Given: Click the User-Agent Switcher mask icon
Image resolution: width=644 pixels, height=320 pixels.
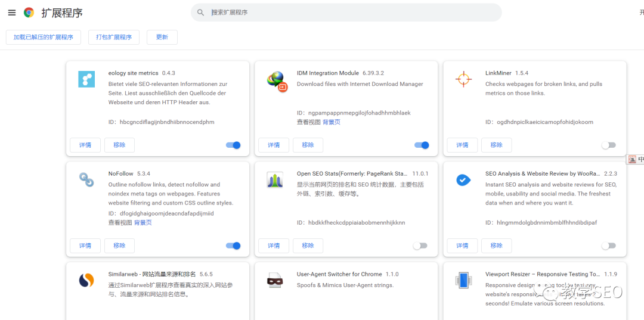Looking at the screenshot, I should click(x=275, y=281).
